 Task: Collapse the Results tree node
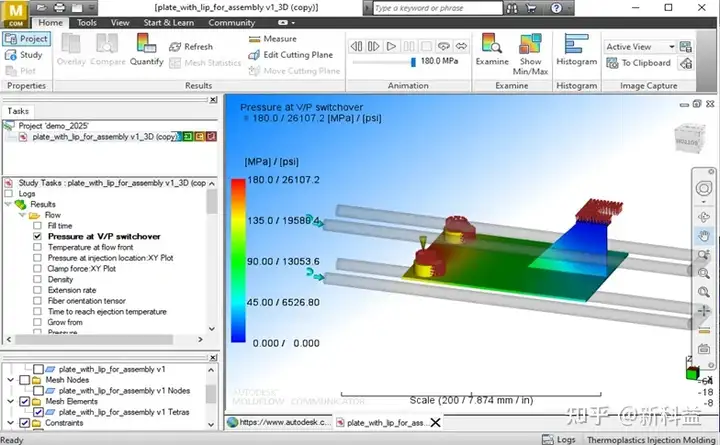coord(8,204)
